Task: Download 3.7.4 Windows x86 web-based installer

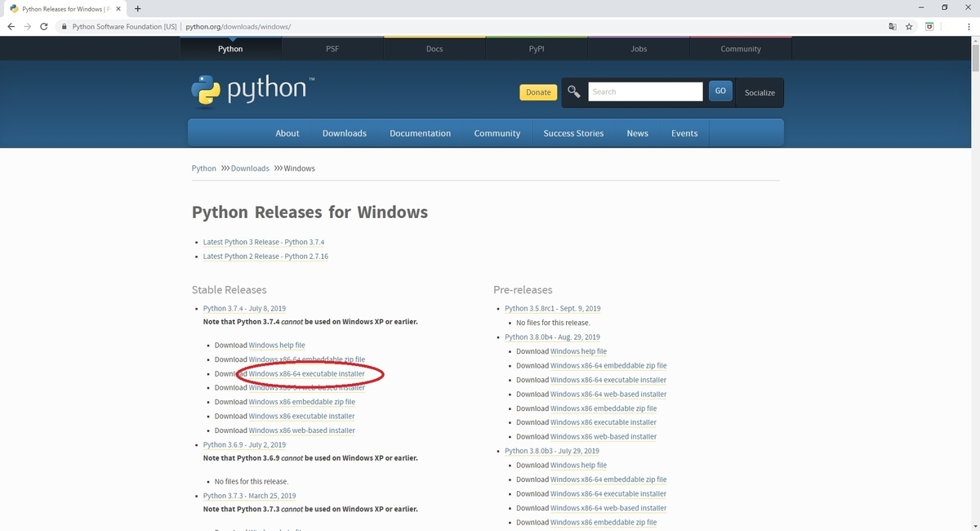Action: tap(302, 431)
